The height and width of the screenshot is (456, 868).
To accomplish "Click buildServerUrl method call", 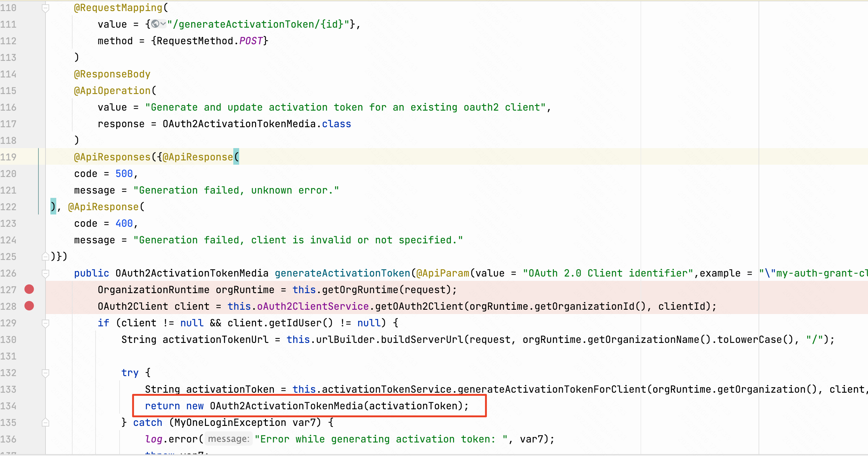I will click(x=422, y=340).
